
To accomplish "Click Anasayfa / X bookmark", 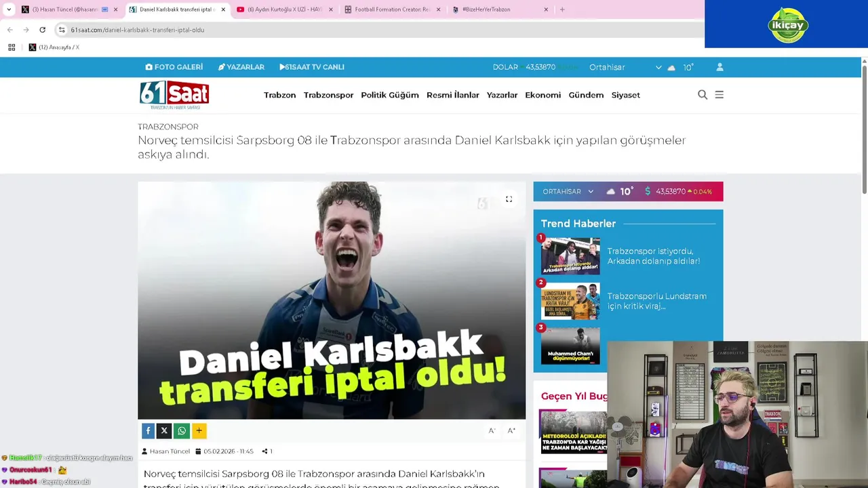I will 54,47.
